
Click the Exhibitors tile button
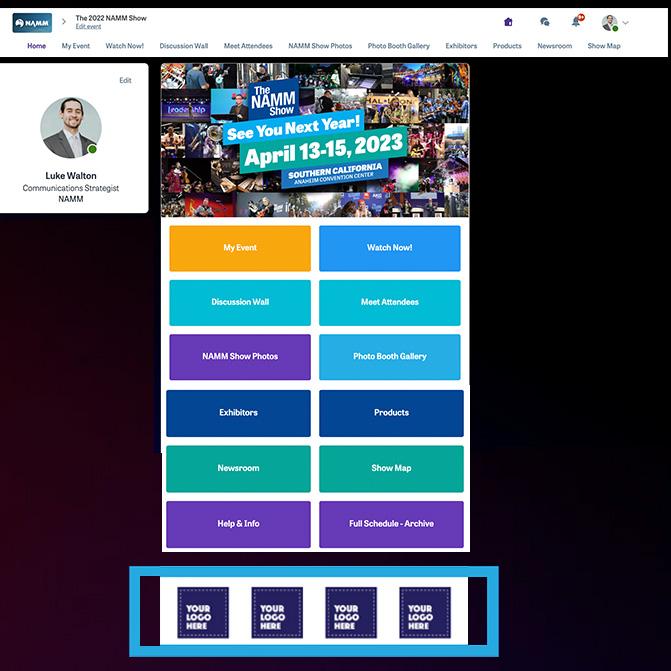[x=238, y=413]
